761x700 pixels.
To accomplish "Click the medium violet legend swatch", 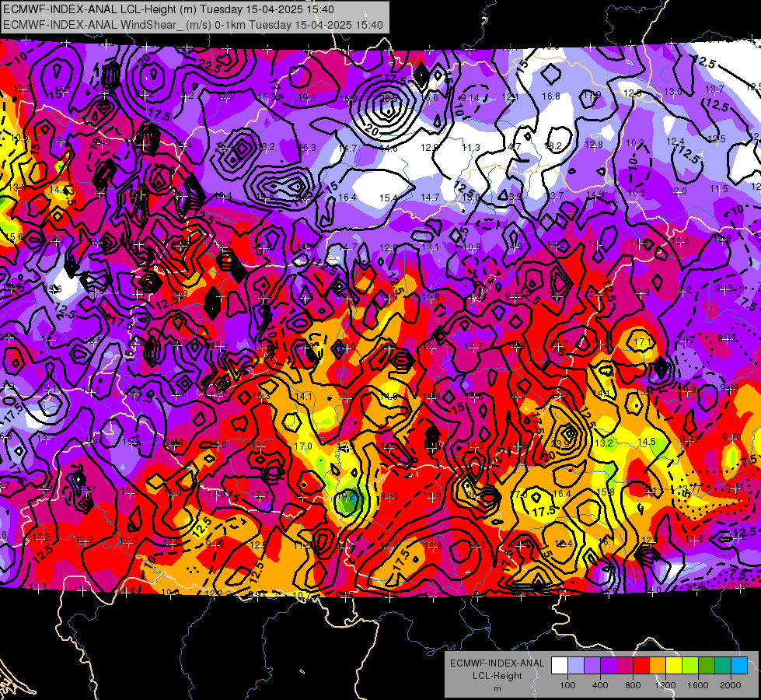I will 592,666.
